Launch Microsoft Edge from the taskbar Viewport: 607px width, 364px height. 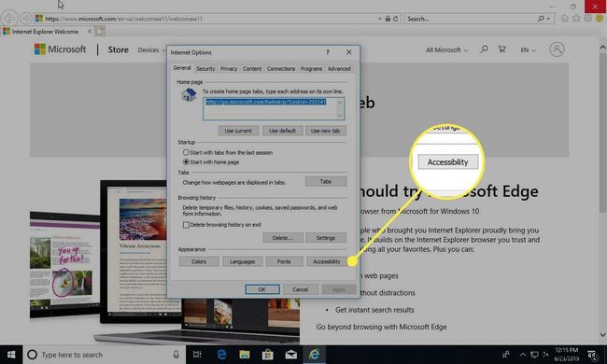[221, 355]
